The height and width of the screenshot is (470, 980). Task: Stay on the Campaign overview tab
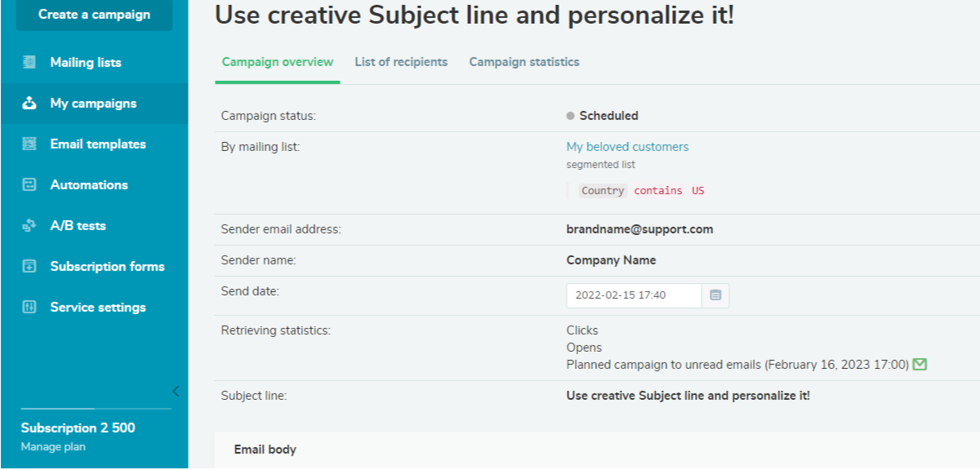pos(277,62)
